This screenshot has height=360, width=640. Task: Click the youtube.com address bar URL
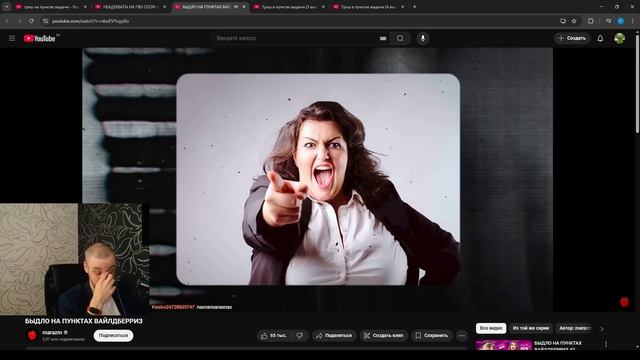(x=91, y=21)
